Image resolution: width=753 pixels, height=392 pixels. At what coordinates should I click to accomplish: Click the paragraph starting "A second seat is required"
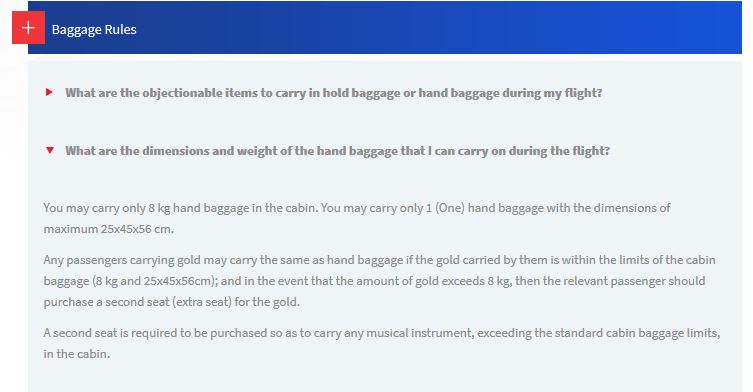pyautogui.click(x=382, y=343)
